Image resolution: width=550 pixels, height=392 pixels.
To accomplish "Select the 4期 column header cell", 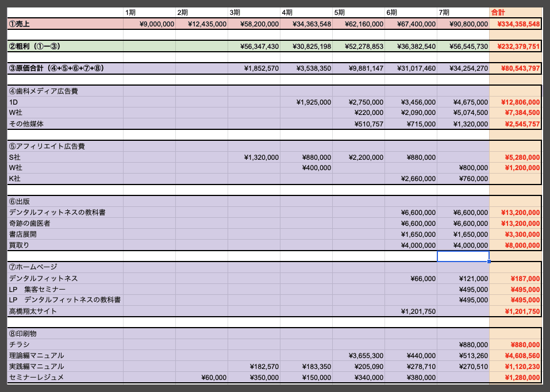I will pos(306,13).
